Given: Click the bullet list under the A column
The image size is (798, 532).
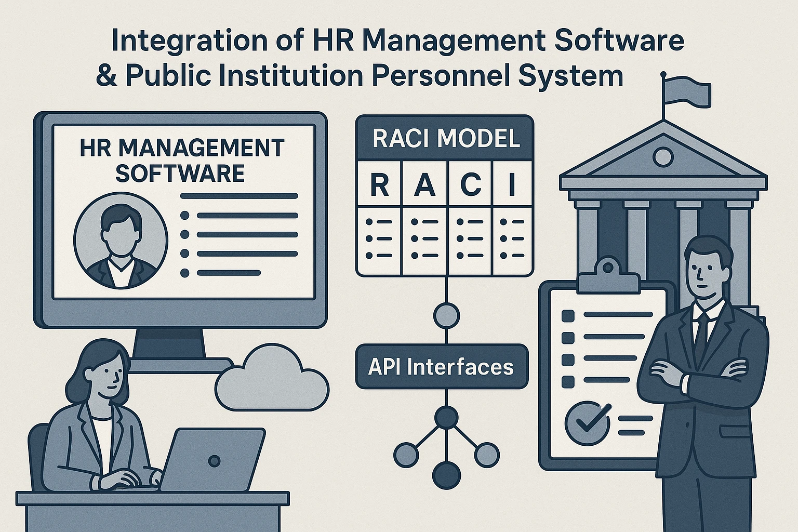Looking at the screenshot, I should click(424, 238).
